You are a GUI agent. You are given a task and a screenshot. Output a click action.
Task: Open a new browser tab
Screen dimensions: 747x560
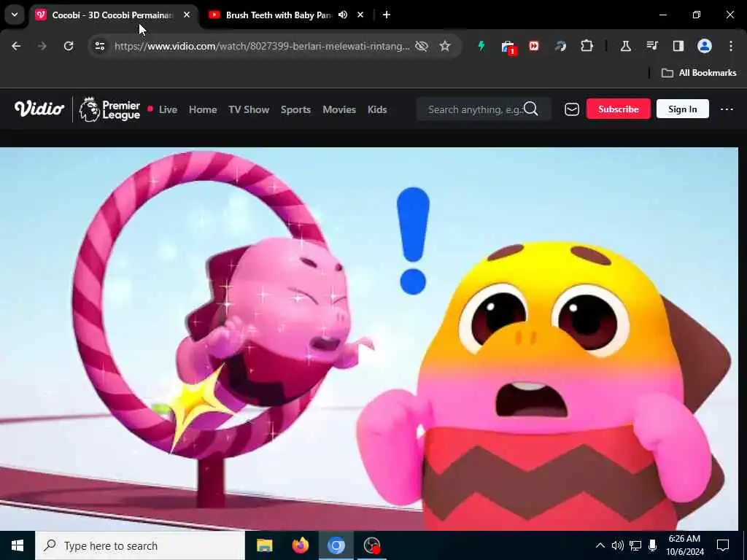(x=387, y=15)
